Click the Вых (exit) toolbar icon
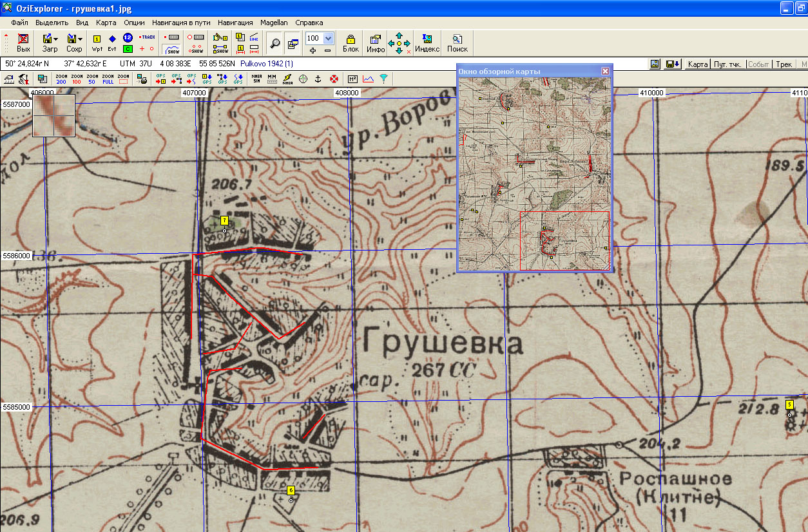 point(23,43)
